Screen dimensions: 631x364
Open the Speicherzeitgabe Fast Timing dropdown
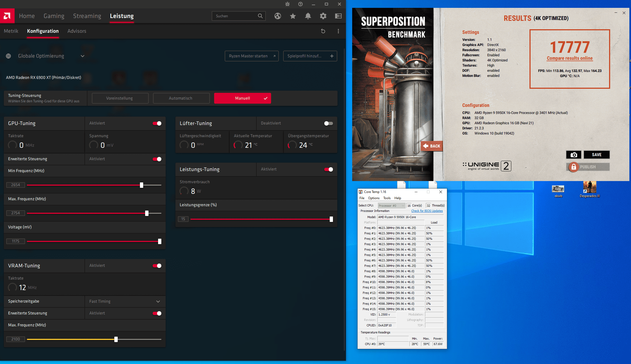pos(125,301)
